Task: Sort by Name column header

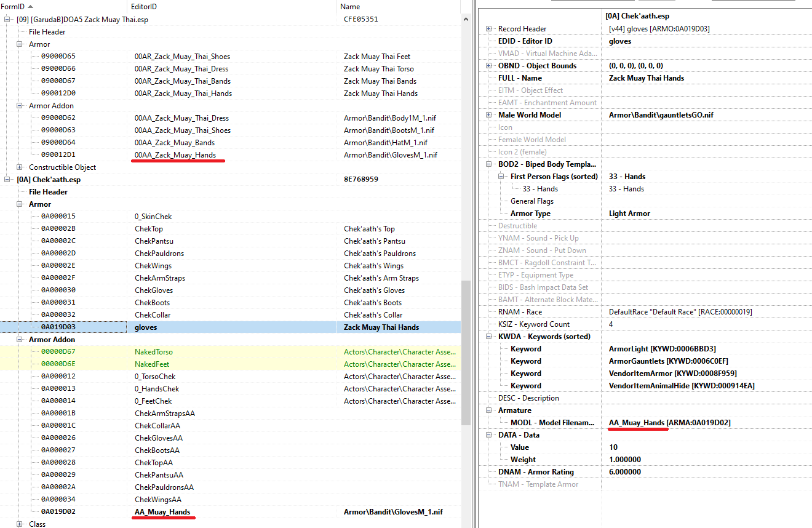Action: tap(398, 6)
